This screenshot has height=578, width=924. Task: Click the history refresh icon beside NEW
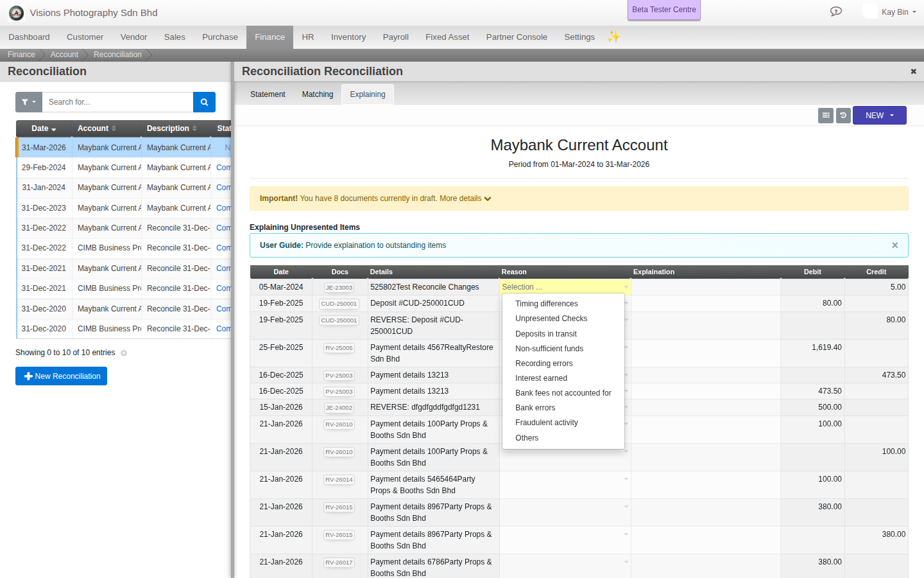click(843, 116)
